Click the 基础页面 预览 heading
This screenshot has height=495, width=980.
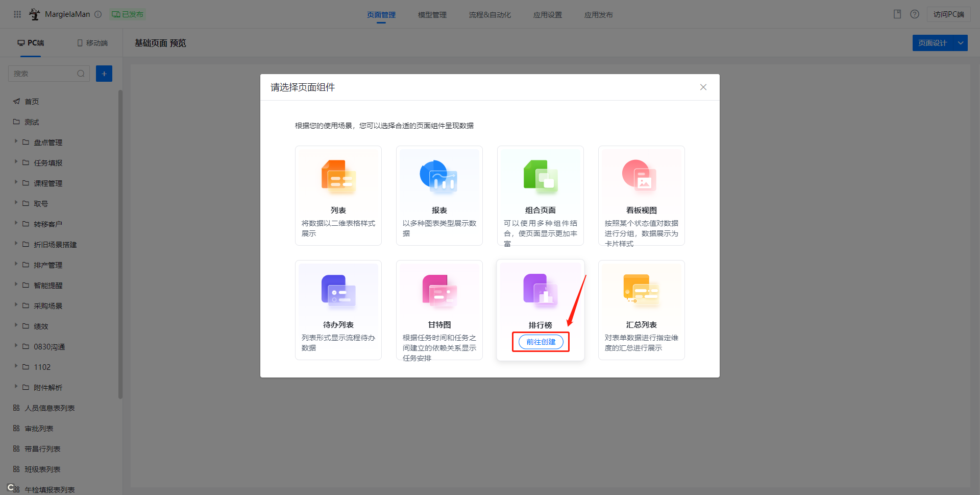coord(160,43)
